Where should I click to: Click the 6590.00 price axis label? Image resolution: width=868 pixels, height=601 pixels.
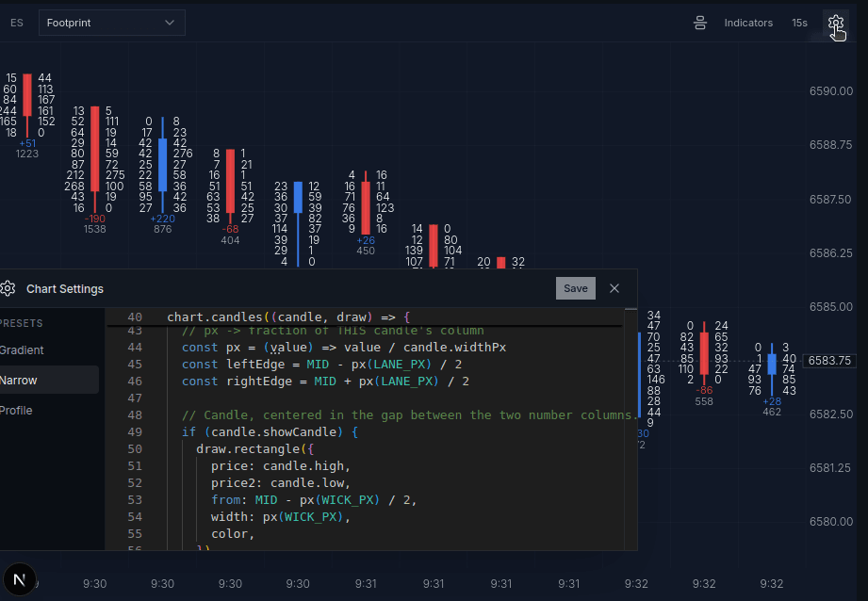click(831, 91)
